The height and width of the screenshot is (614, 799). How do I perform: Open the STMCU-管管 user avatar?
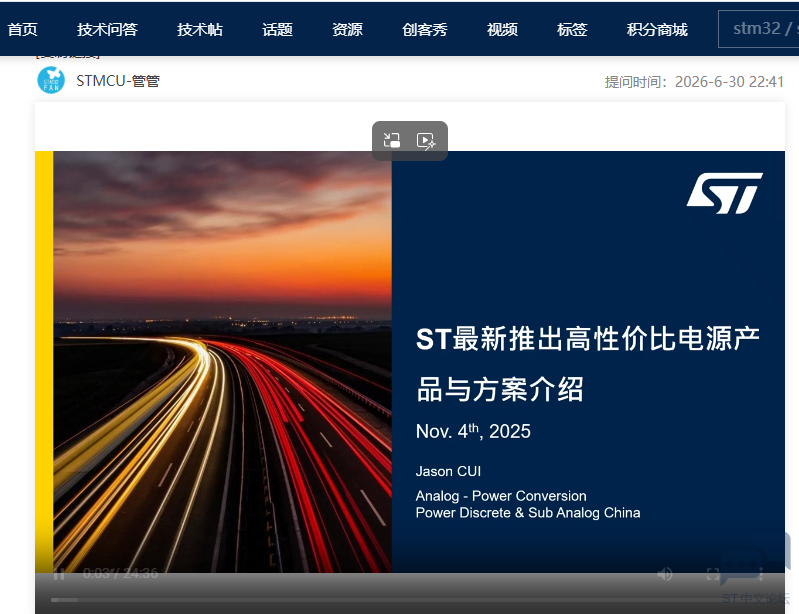(51, 81)
